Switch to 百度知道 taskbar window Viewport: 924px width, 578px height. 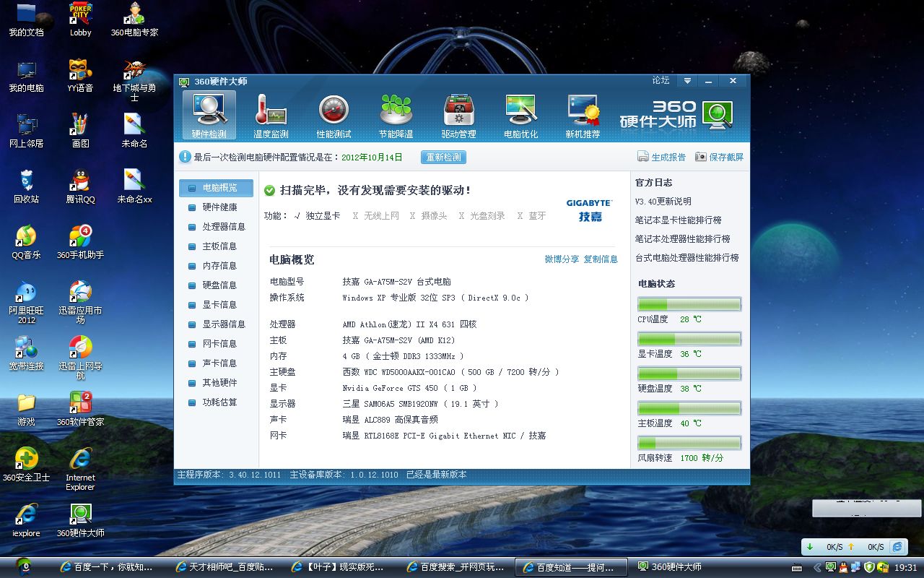click(571, 567)
